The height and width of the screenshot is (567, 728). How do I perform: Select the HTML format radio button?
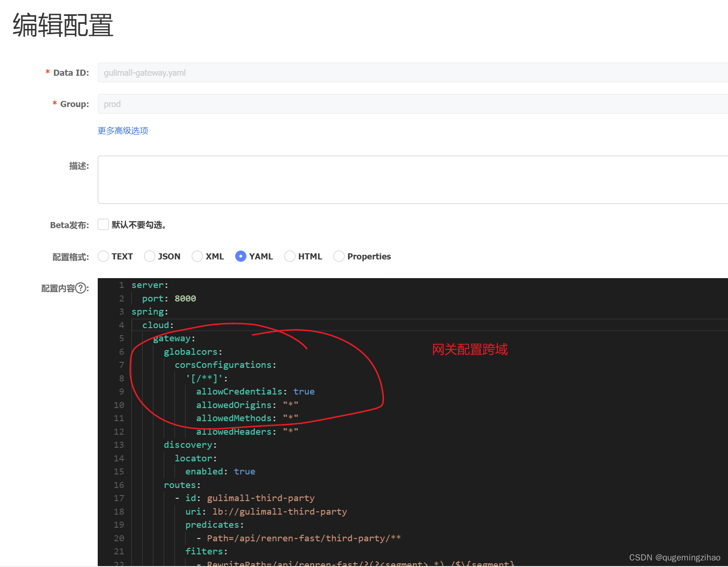tap(289, 256)
